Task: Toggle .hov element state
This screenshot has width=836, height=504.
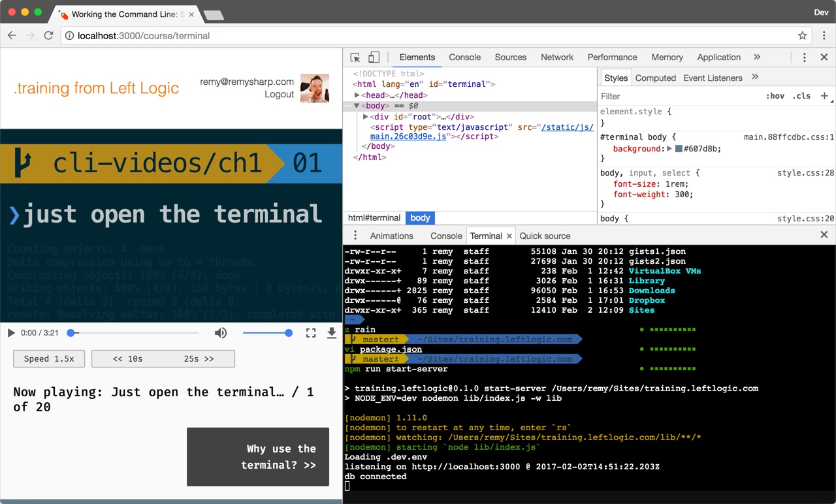Action: (775, 96)
